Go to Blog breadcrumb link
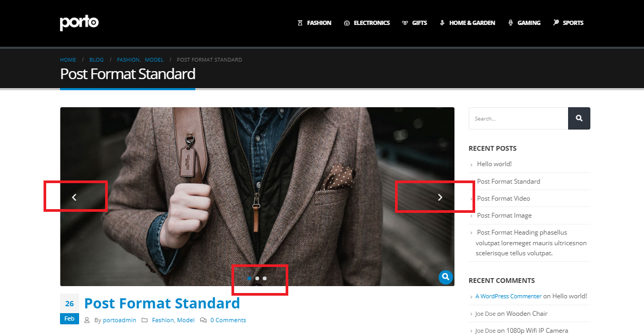The height and width of the screenshot is (336, 644). tap(97, 60)
